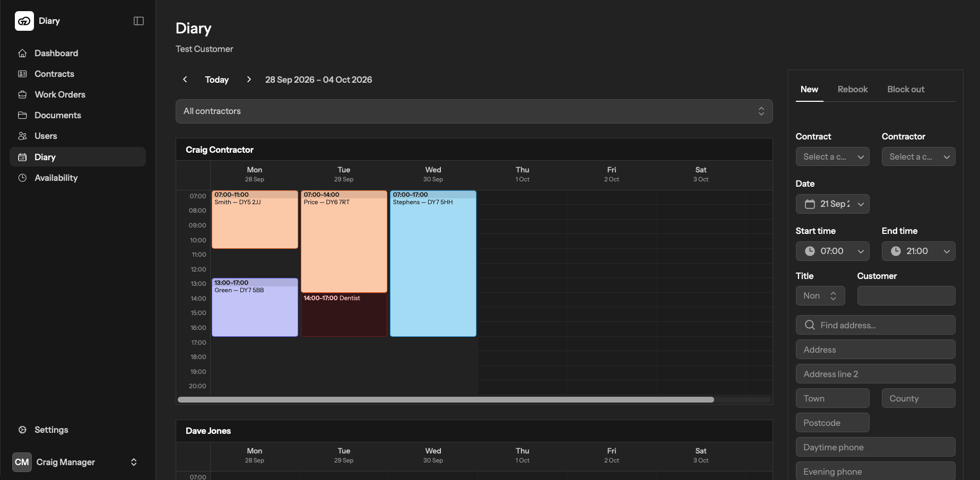980x480 pixels.
Task: Click the Availability clock icon
Action: pos(22,178)
